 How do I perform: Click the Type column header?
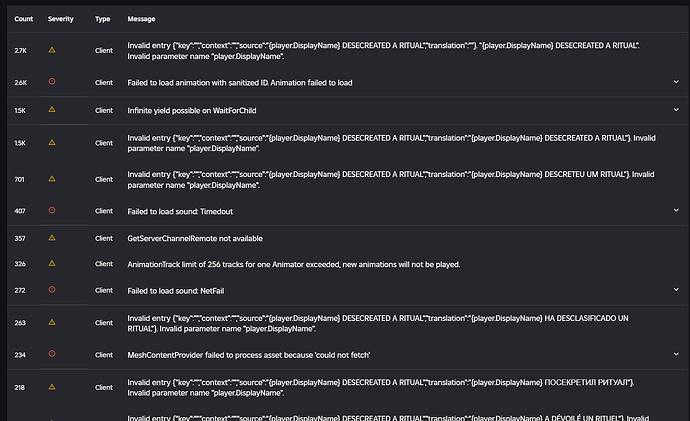[x=103, y=19]
